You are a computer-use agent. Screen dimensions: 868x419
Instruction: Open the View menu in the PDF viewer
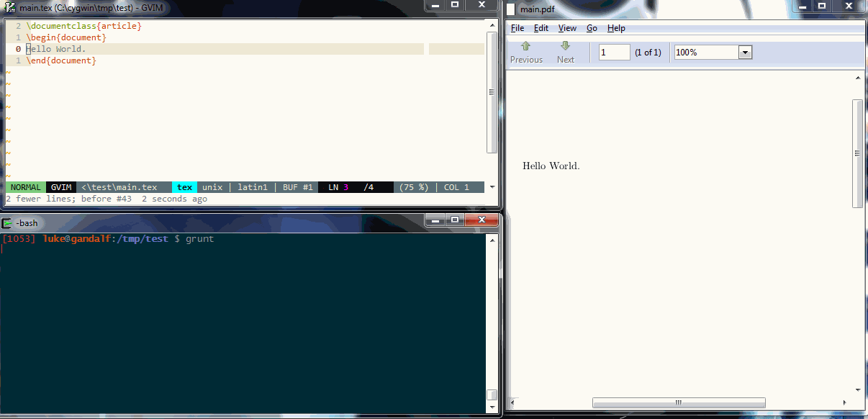tap(567, 29)
